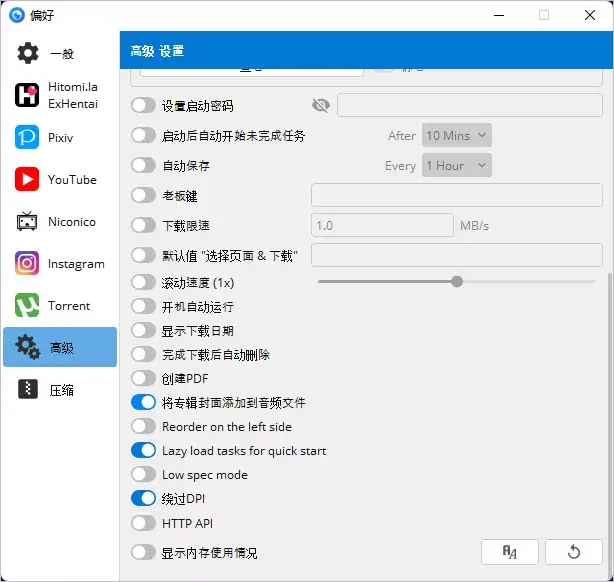Open the Instagram icon in sidebar
614x582 pixels.
click(27, 263)
